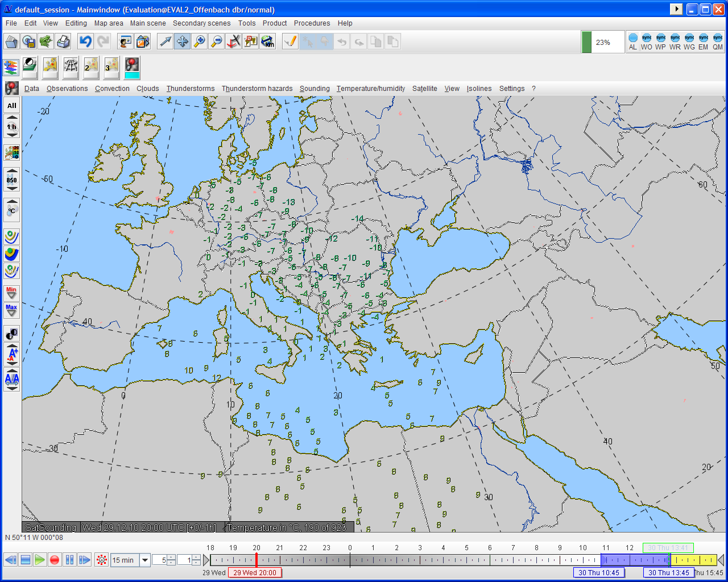Select the zoom out magnifier
This screenshot has width=728, height=582.
[x=217, y=41]
